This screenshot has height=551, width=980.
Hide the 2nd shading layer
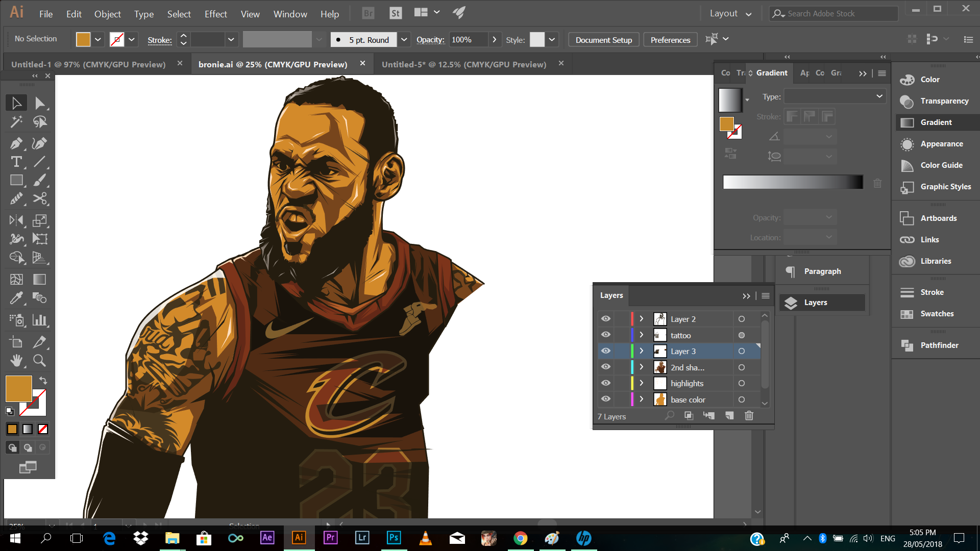point(606,367)
